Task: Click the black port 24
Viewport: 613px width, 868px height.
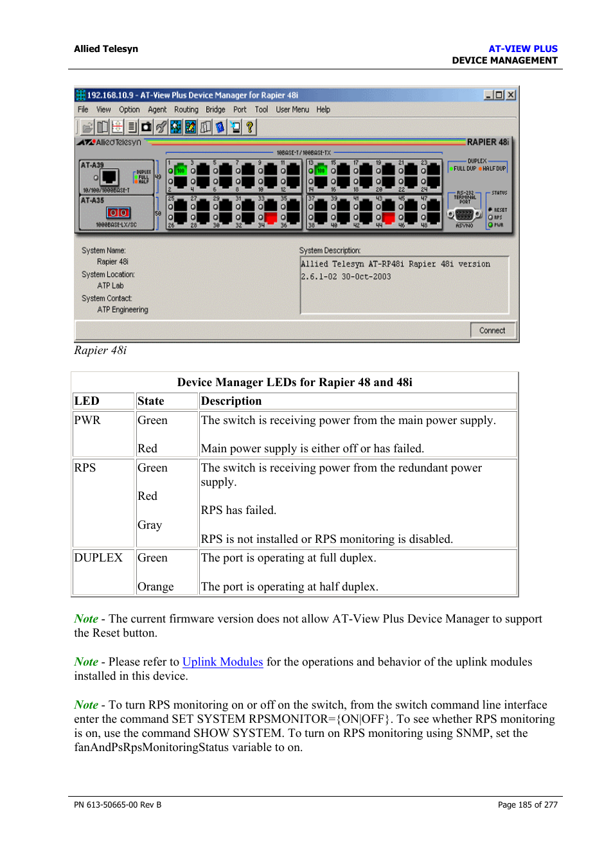Action: (x=433, y=182)
